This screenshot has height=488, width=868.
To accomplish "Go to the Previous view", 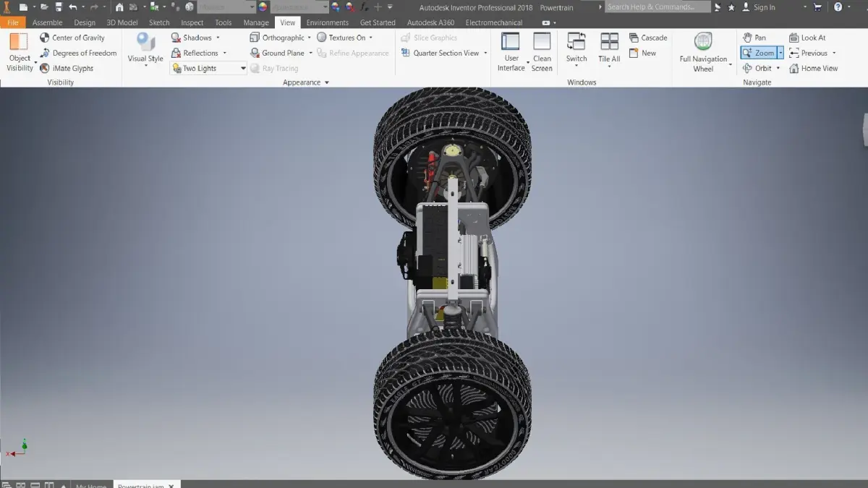I will 808,53.
